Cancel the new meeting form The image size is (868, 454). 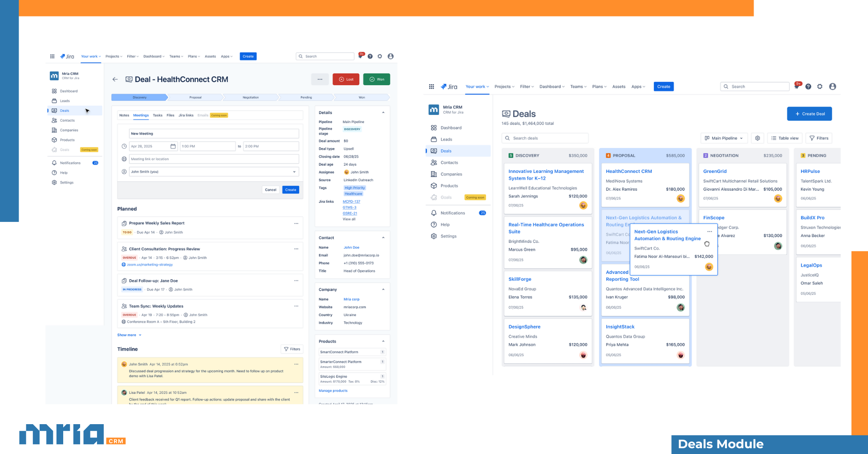pyautogui.click(x=271, y=190)
